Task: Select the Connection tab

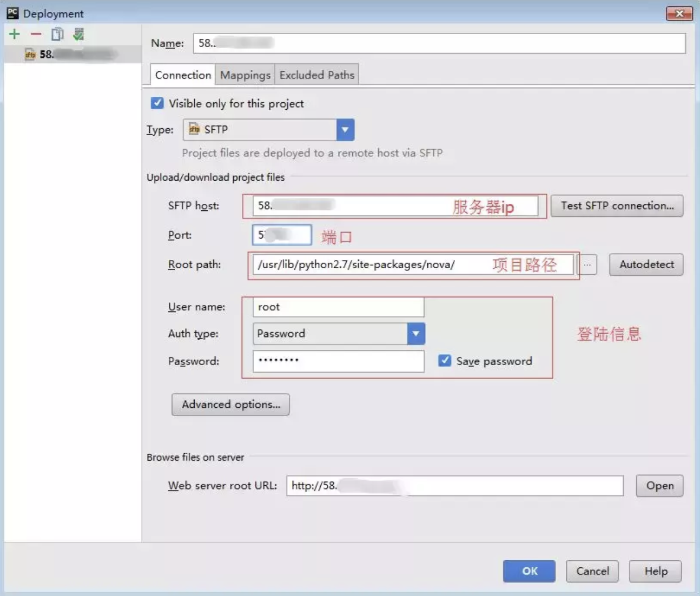Action: click(x=183, y=75)
